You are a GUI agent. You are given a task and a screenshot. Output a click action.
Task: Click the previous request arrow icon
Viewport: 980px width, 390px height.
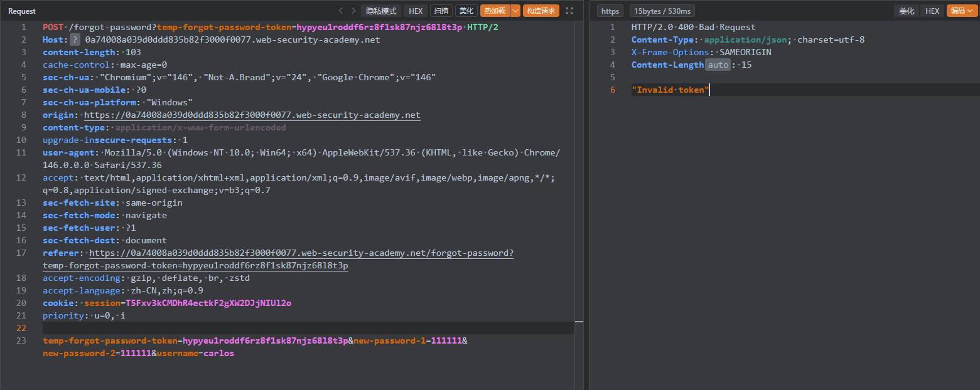[341, 11]
